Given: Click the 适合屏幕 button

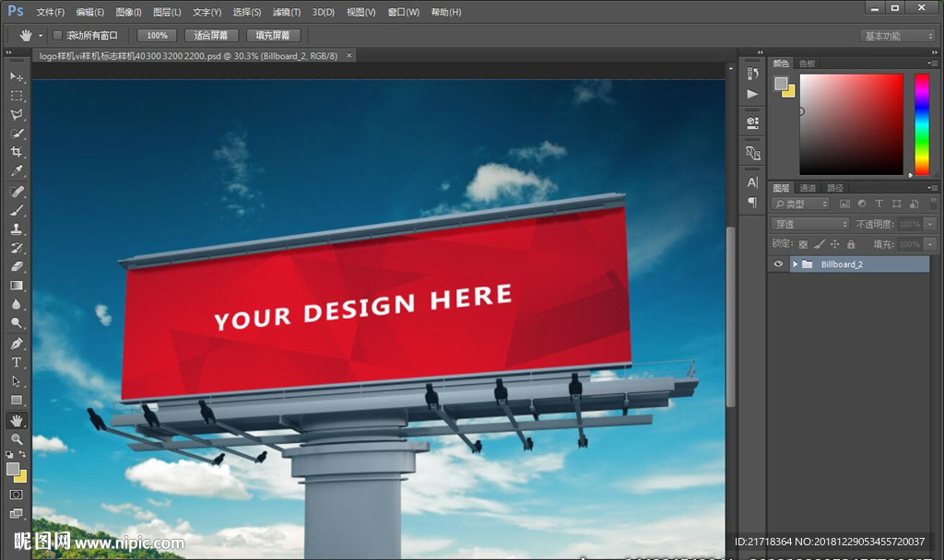Looking at the screenshot, I should (x=212, y=35).
